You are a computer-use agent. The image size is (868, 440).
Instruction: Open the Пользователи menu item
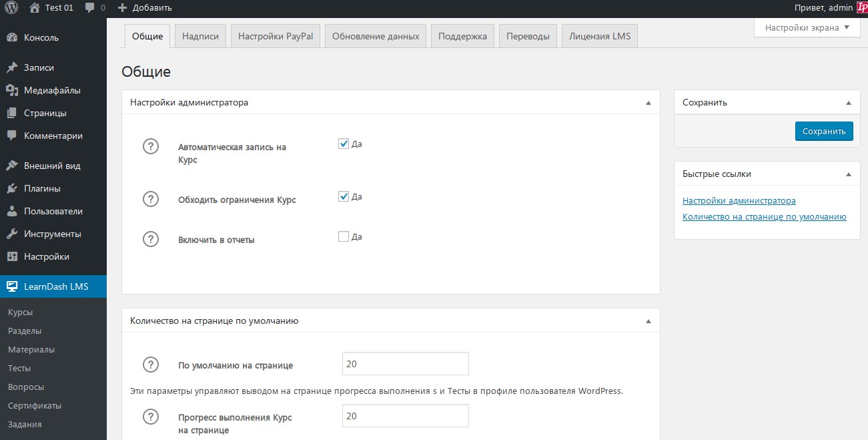coord(53,211)
